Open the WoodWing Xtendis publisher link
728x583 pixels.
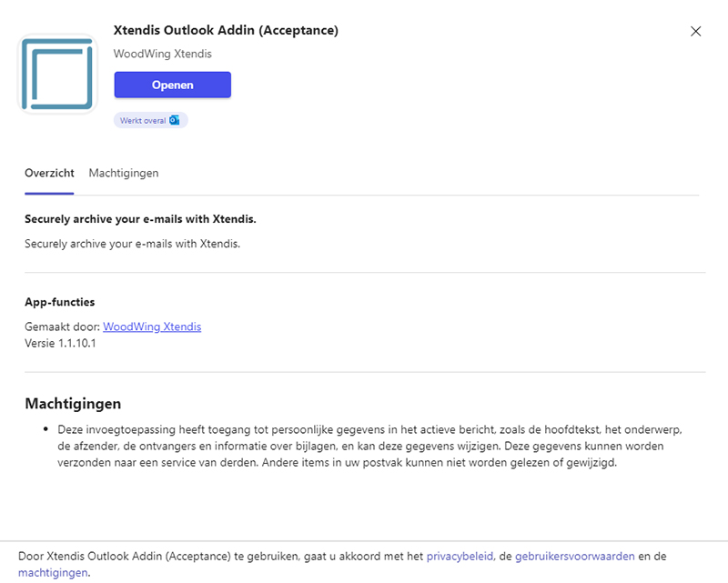pos(151,327)
